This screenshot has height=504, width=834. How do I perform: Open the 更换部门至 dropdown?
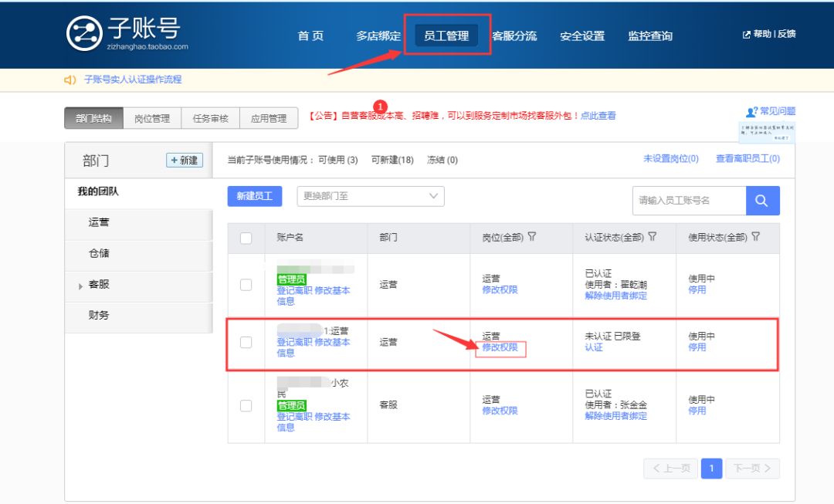pyautogui.click(x=369, y=196)
